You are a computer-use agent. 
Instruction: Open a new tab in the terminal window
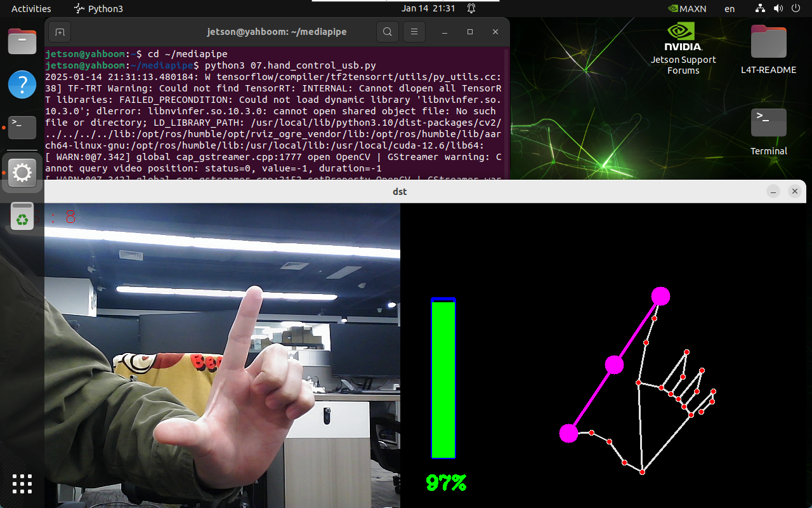click(x=59, y=32)
